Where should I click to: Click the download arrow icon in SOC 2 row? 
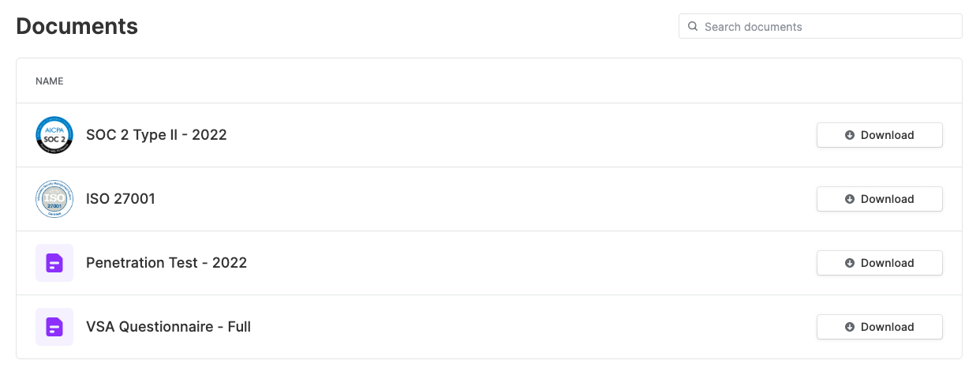pyautogui.click(x=850, y=135)
